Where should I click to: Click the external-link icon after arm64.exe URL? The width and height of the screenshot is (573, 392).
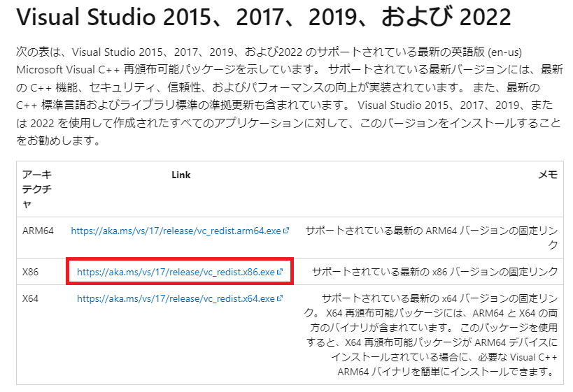tap(286, 231)
